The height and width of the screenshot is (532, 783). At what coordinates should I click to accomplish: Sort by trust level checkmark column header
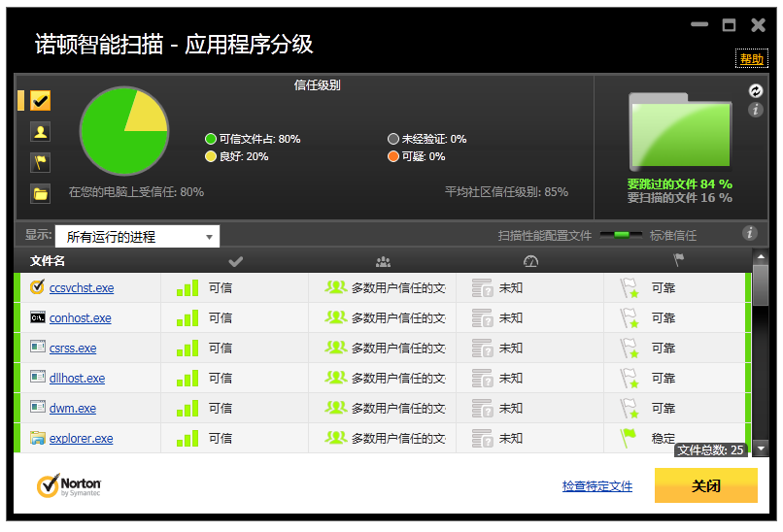tap(235, 261)
